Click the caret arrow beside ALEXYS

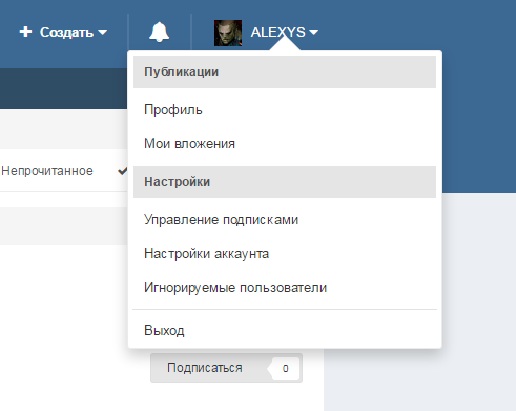313,32
